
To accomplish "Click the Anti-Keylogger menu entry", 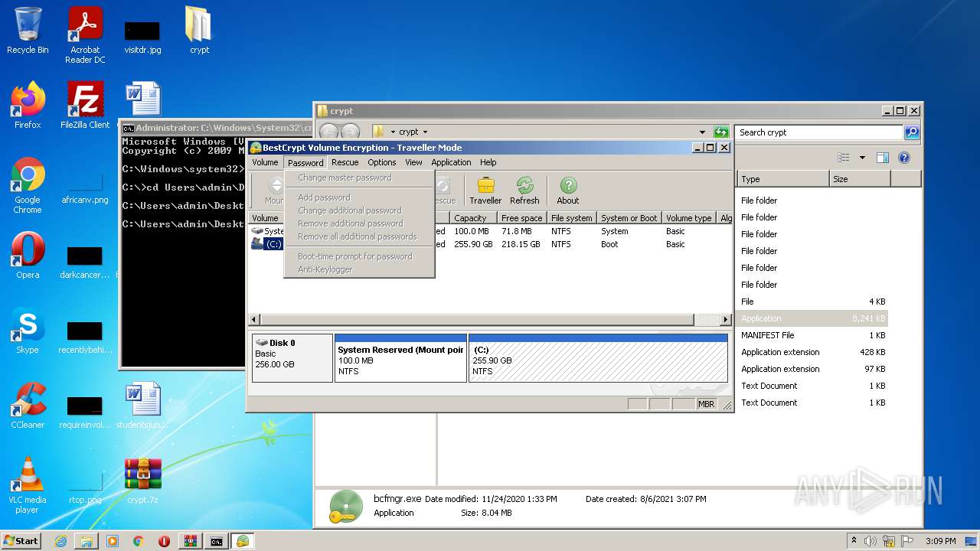I will pos(325,269).
